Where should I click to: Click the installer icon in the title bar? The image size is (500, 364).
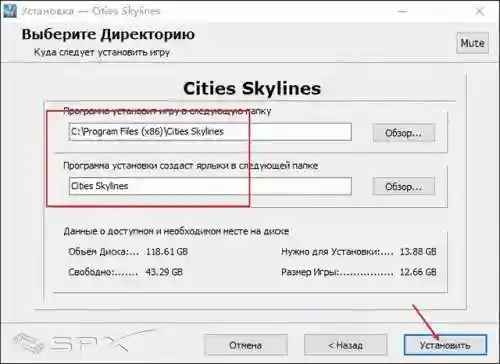point(9,11)
